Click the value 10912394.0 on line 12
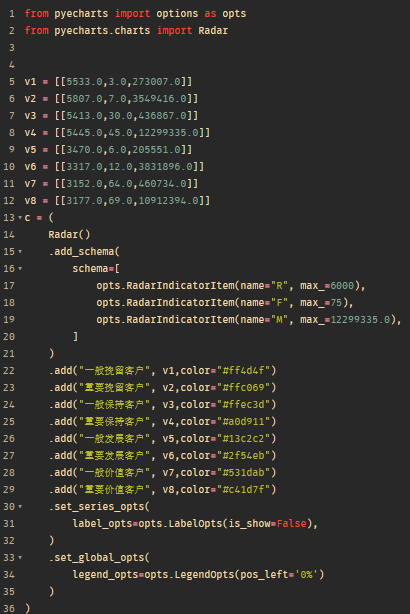The width and height of the screenshot is (410, 614). point(168,200)
